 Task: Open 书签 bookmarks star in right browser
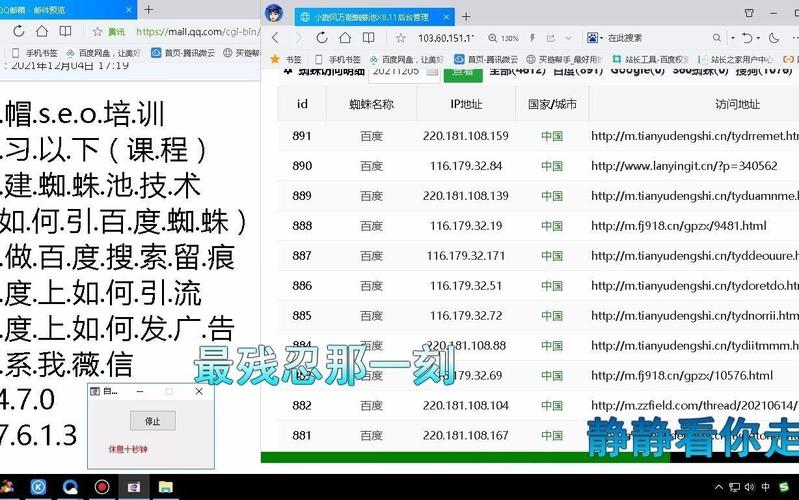[285, 59]
